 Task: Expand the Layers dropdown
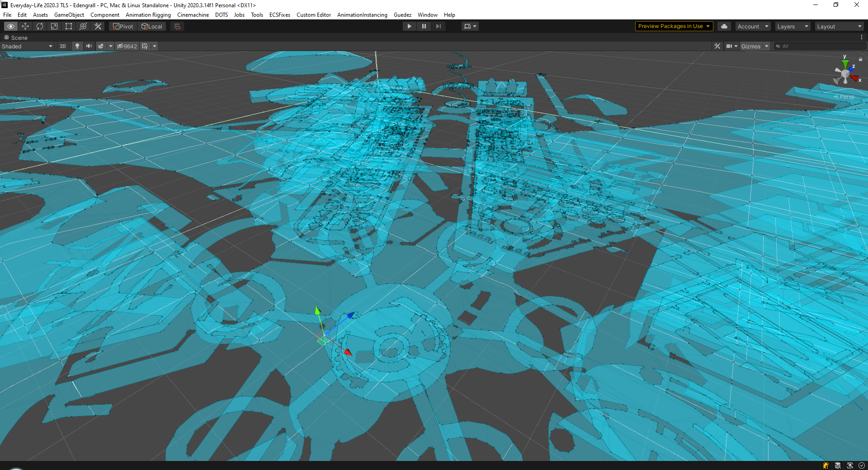point(793,26)
